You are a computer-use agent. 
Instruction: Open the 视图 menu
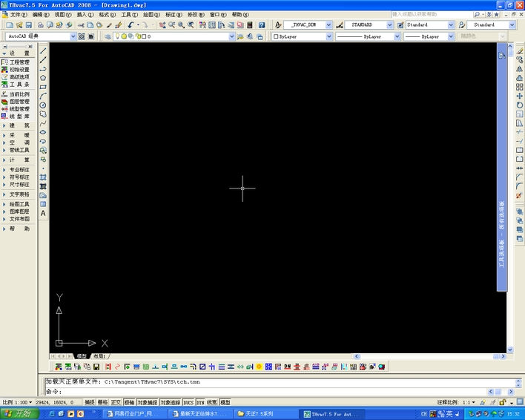pyautogui.click(x=63, y=15)
